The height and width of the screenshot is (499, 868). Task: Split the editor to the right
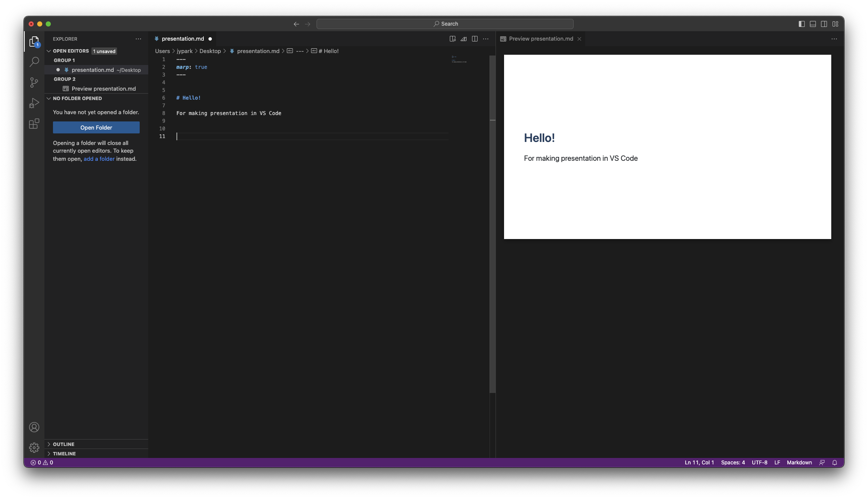coord(475,39)
